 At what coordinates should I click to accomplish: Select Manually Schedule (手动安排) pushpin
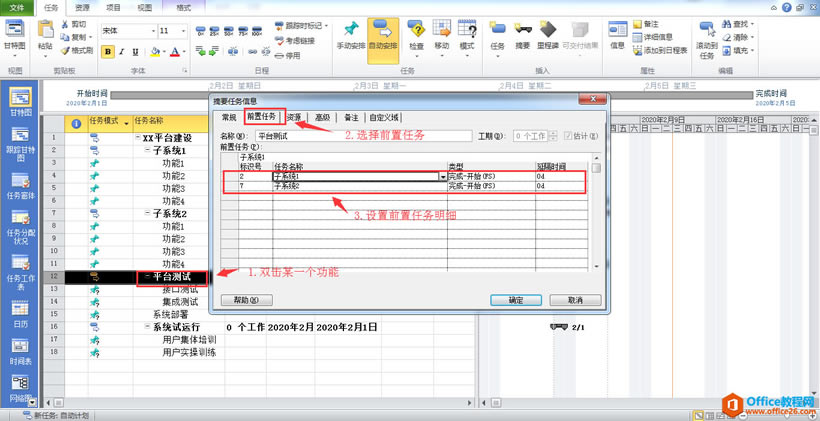tap(350, 36)
